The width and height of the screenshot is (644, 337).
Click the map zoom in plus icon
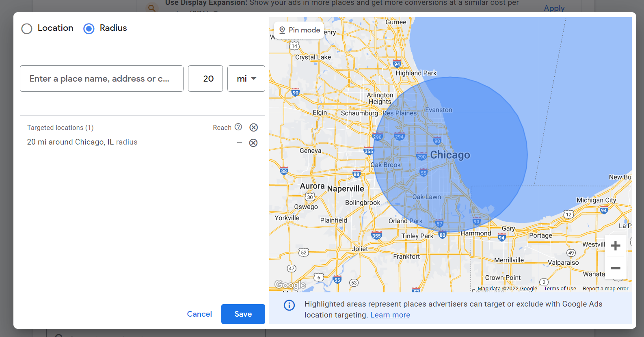click(615, 246)
